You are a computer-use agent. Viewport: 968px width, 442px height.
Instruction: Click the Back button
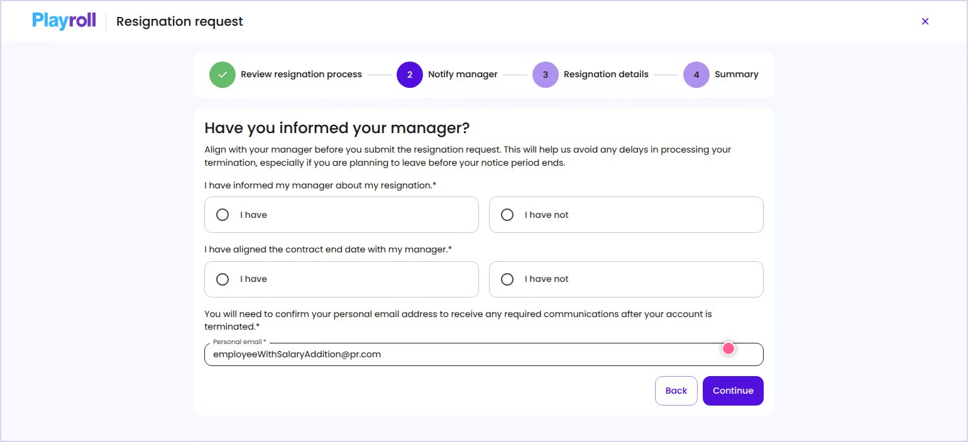tap(676, 391)
